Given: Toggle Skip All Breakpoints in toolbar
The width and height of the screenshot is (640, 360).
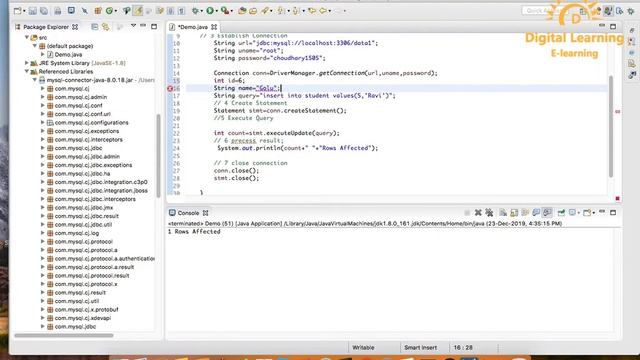Looking at the screenshot, I should point(84,11).
